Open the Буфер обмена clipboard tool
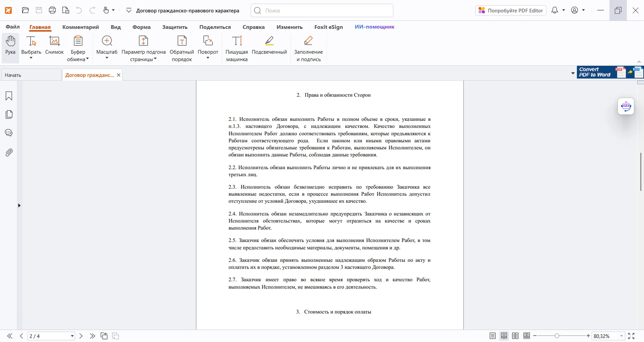 [x=78, y=49]
